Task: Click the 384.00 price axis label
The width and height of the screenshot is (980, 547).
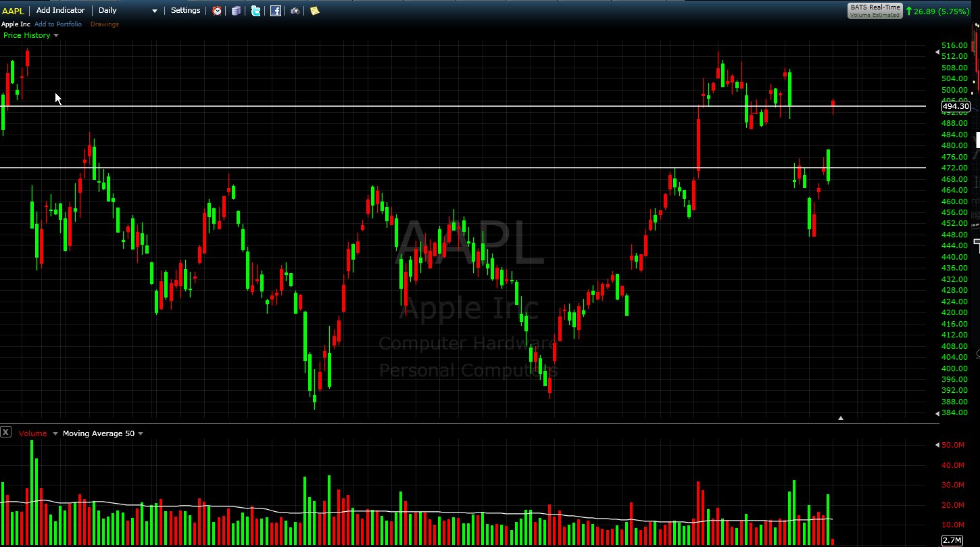Action: [954, 412]
